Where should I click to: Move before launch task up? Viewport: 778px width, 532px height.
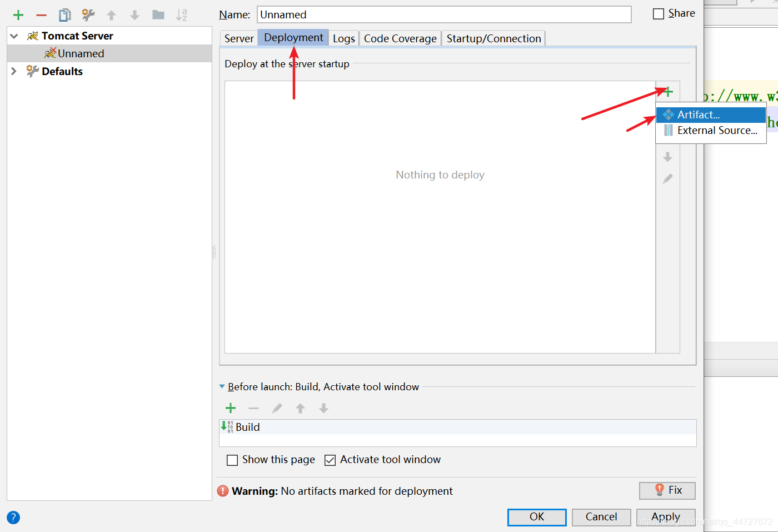click(x=301, y=409)
